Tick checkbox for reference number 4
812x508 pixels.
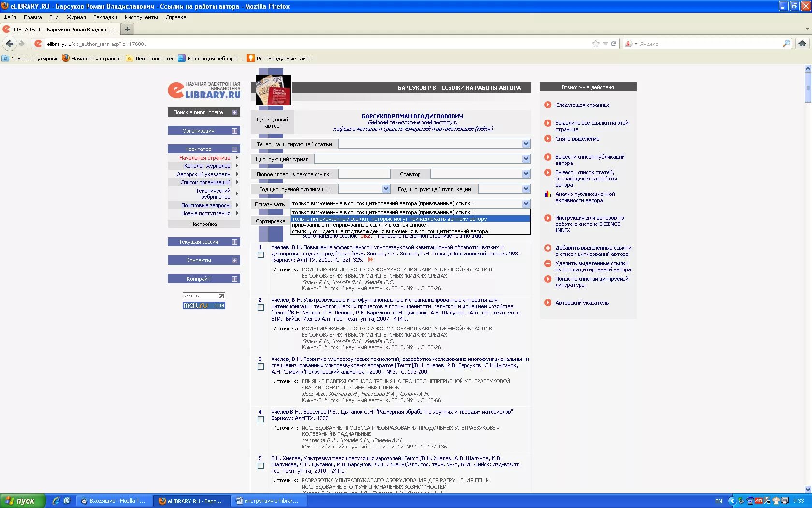261,419
